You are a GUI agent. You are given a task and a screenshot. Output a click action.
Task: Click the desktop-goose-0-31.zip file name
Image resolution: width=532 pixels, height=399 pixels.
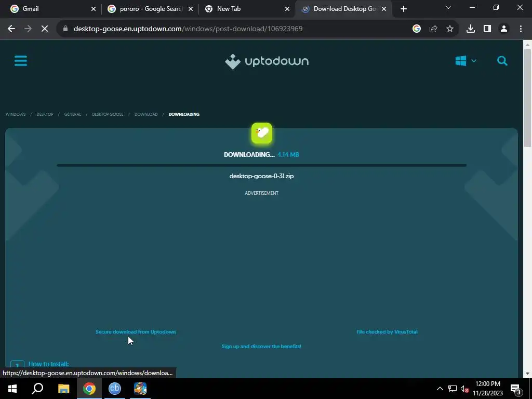point(262,176)
